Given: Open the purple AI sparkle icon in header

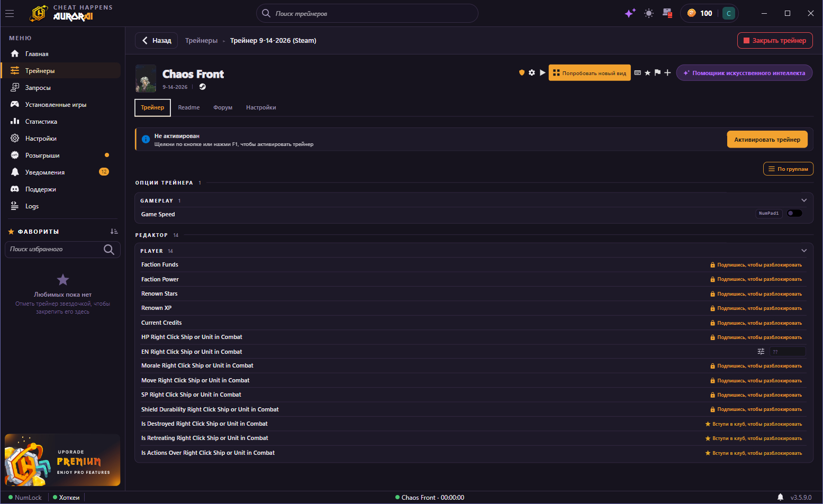Looking at the screenshot, I should (x=630, y=13).
